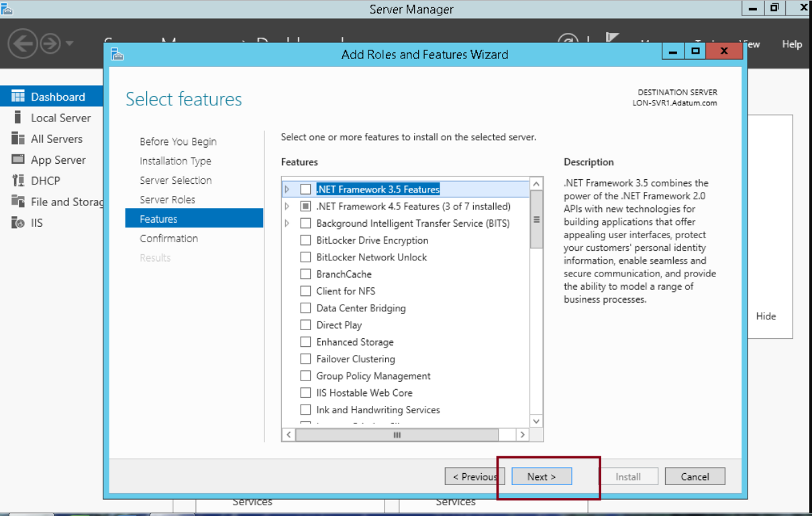Viewport: 812px width, 516px height.
Task: Go to the Server Selection step
Action: coord(176,180)
